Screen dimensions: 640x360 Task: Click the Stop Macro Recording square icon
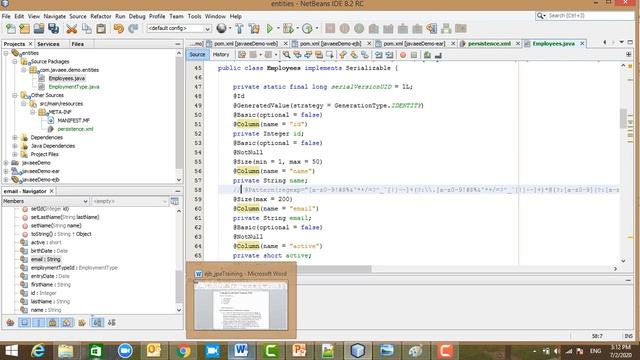tap(414, 55)
